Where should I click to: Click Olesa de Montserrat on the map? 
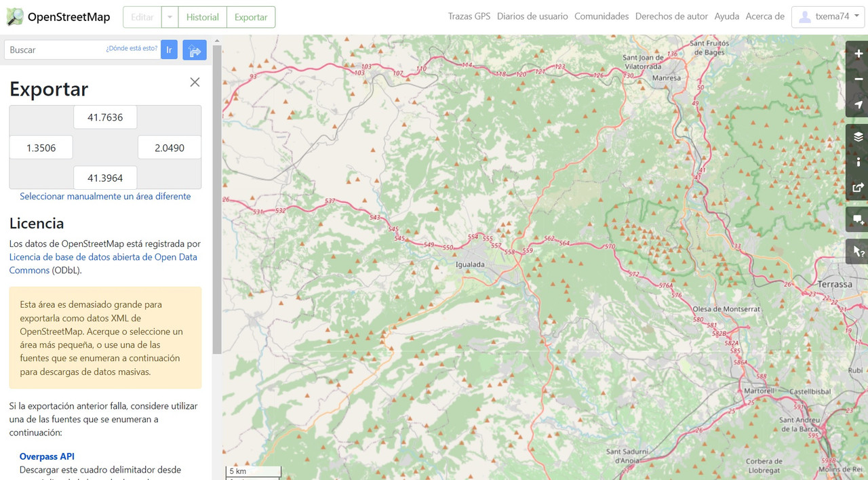pos(726,309)
